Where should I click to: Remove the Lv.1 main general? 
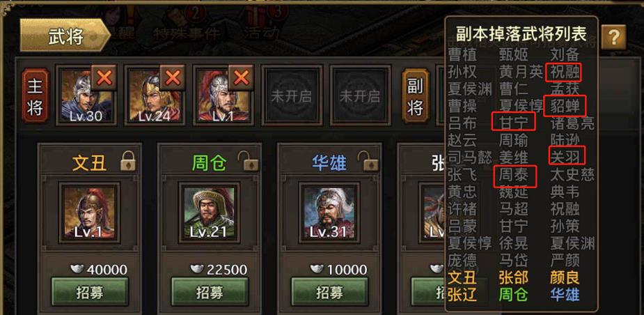[x=241, y=77]
